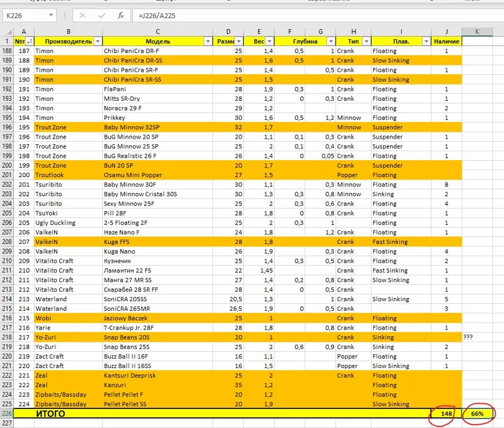
Task: Select the FlaPani model cell
Action: (x=157, y=89)
